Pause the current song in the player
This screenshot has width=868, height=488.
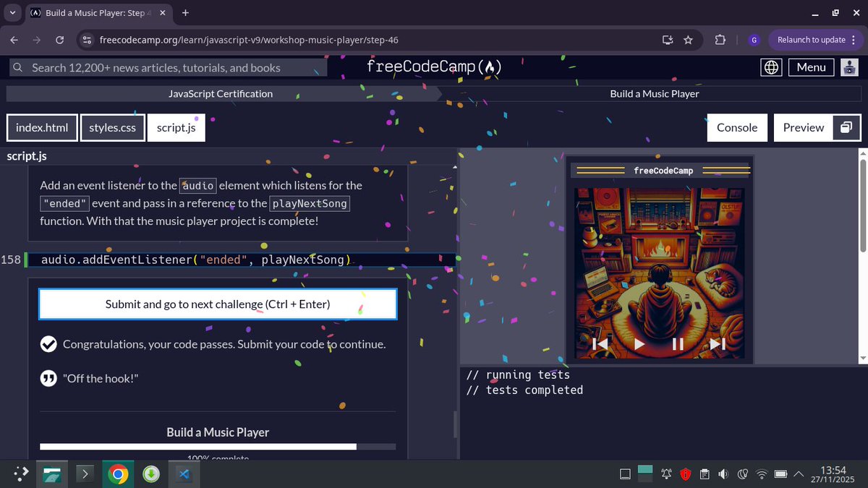[x=678, y=344]
